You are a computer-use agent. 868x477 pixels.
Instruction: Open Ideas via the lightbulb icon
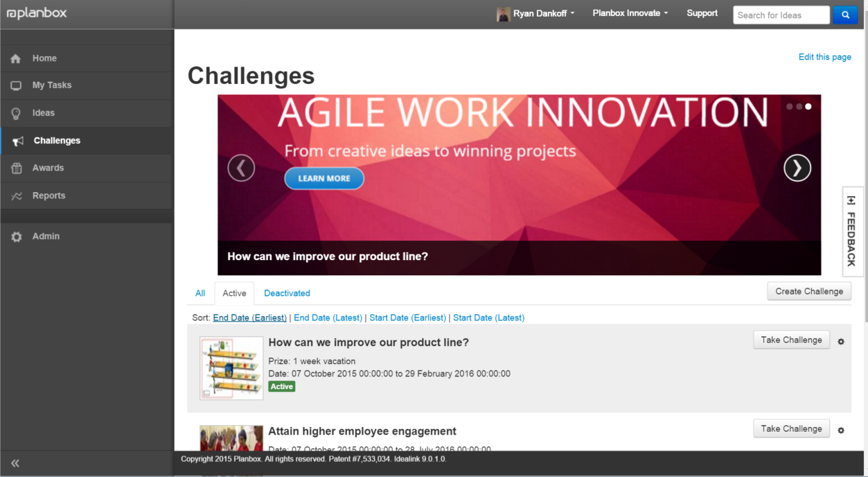(x=15, y=113)
